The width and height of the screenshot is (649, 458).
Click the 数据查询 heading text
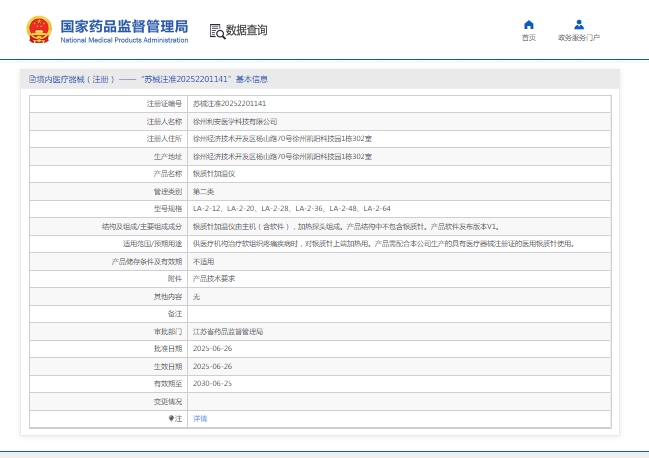tap(246, 31)
